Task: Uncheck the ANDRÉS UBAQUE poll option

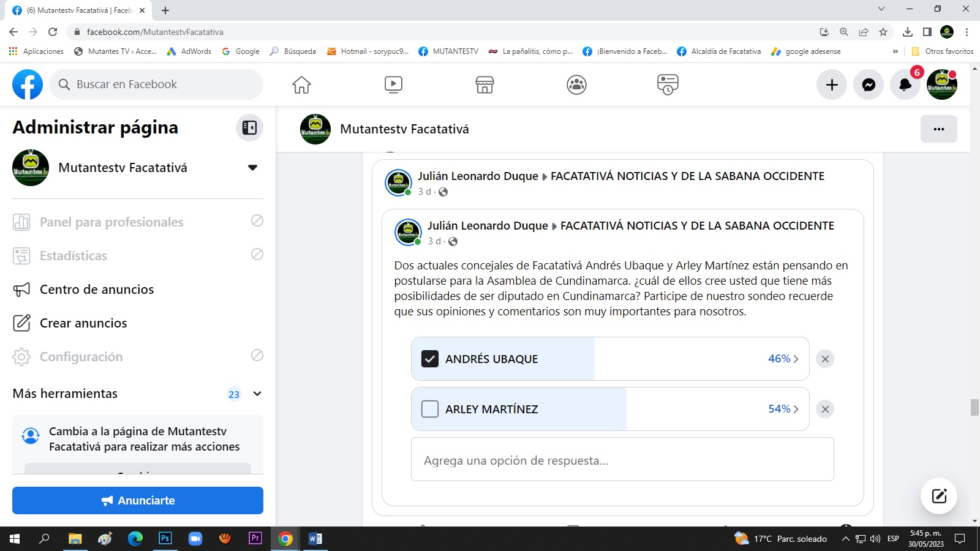Action: point(430,359)
